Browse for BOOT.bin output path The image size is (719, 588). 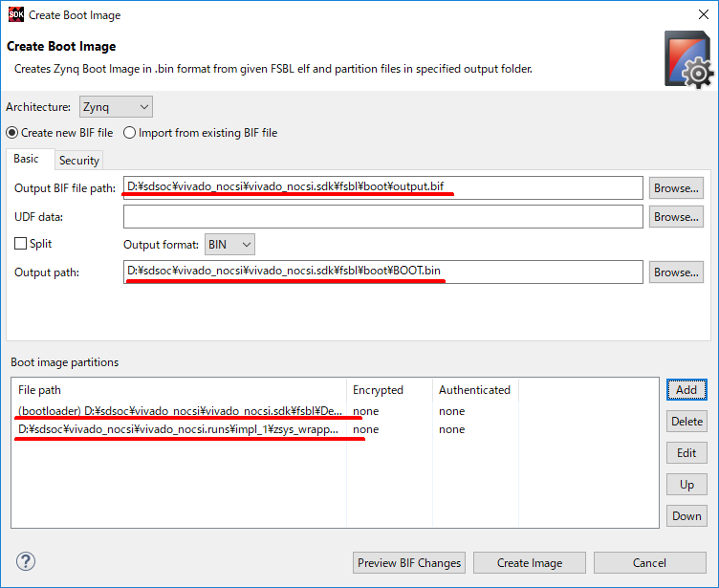click(676, 272)
